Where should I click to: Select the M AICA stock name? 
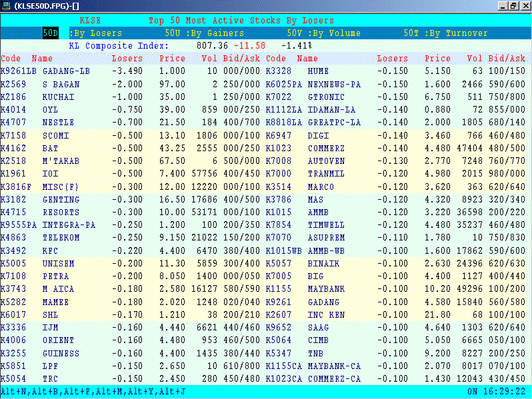(x=59, y=289)
